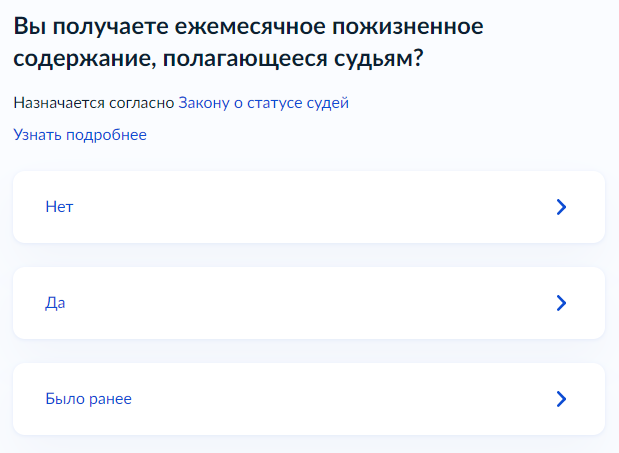
Task: Click the Узнать подробнее link
Action: 80,135
